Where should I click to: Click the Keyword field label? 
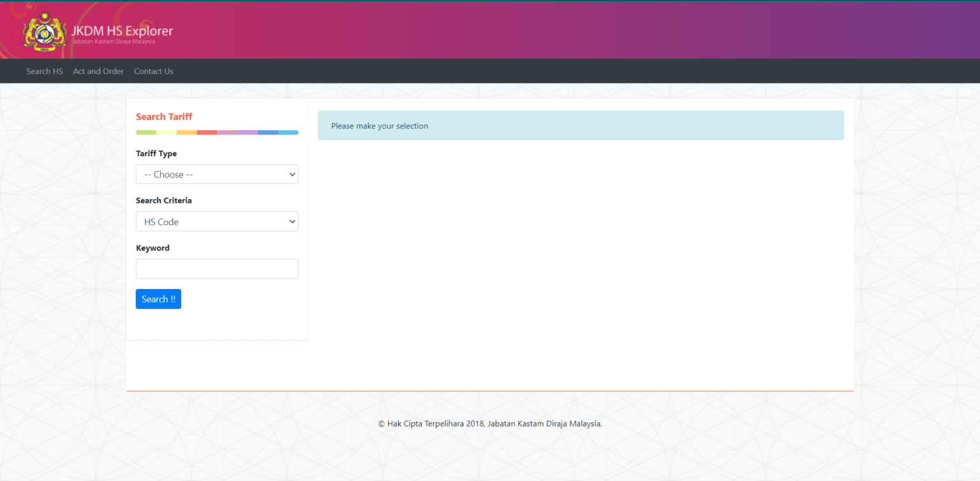tap(152, 248)
